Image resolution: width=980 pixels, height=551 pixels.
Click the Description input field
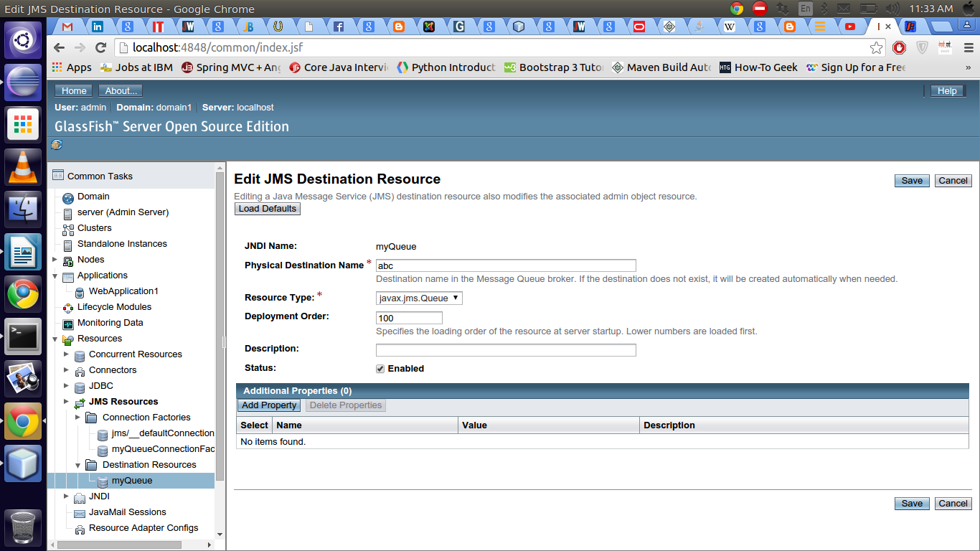click(x=506, y=350)
